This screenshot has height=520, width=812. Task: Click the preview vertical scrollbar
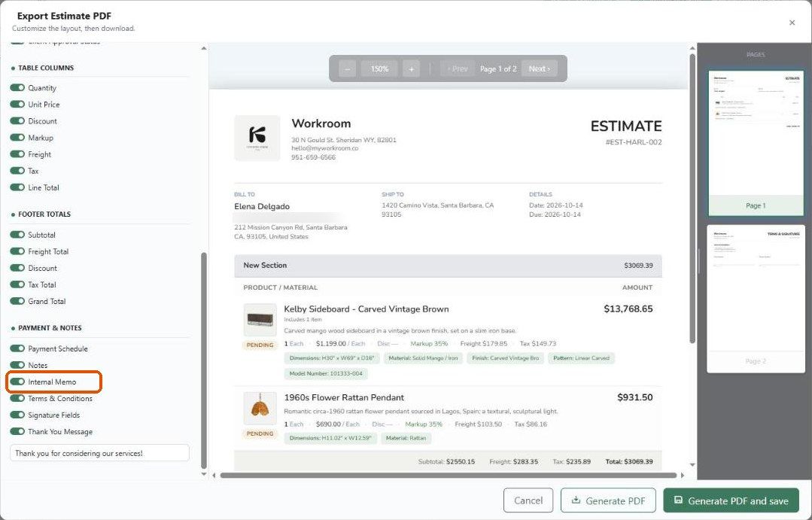point(692,198)
